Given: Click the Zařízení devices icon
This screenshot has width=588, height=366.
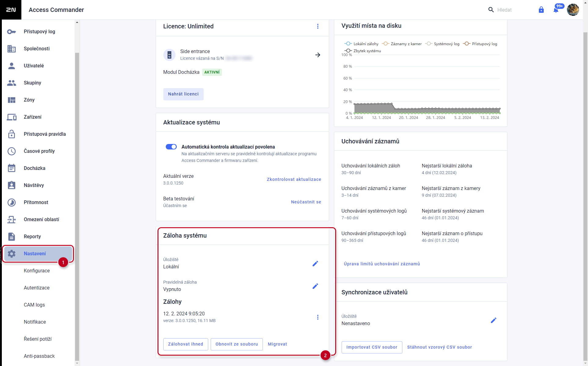Looking at the screenshot, I should click(12, 117).
